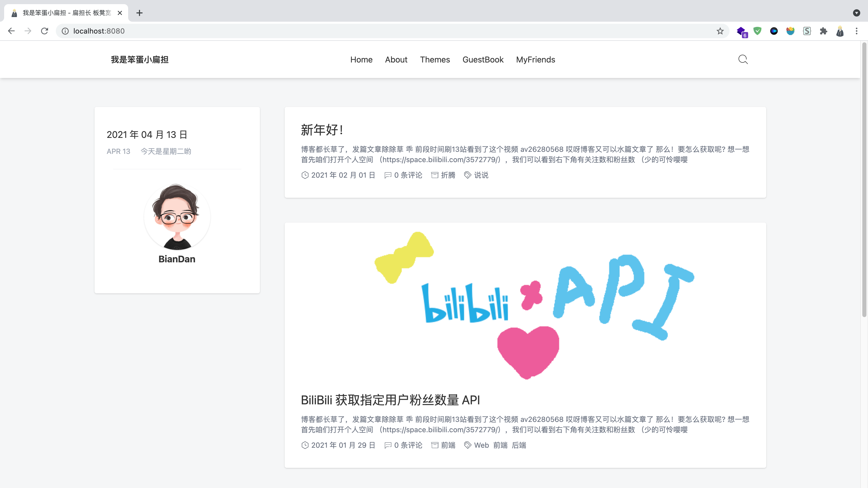Open the 新年好! post title
Image resolution: width=868 pixels, height=488 pixels.
pos(321,130)
